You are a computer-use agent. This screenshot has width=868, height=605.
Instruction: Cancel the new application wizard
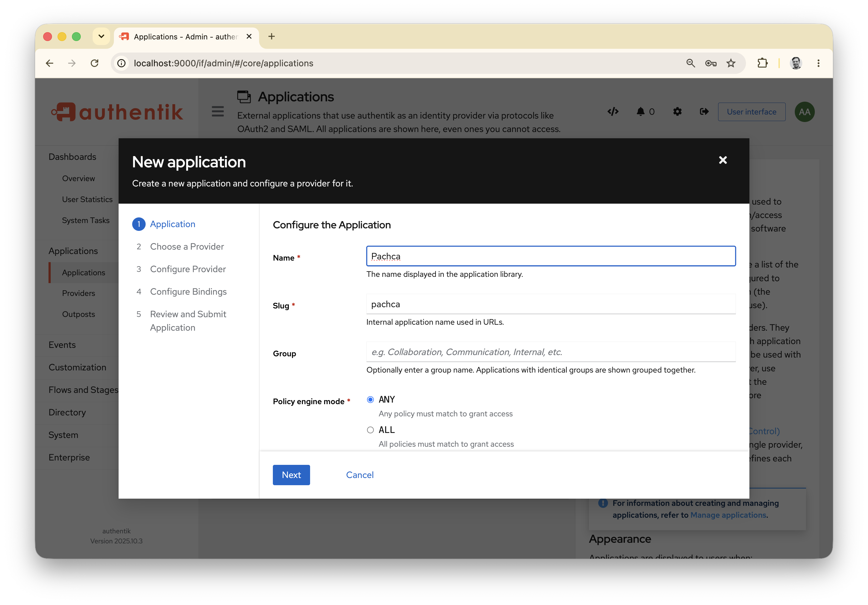[x=360, y=475]
